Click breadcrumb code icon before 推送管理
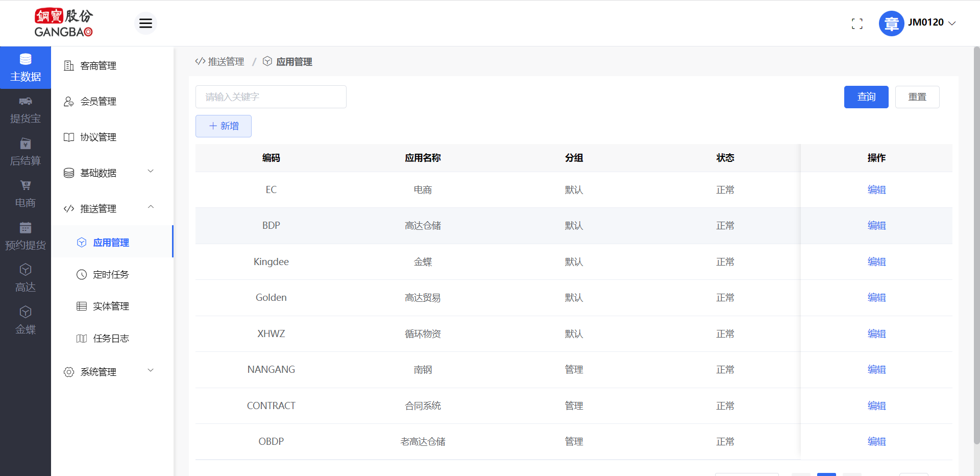 tap(200, 61)
